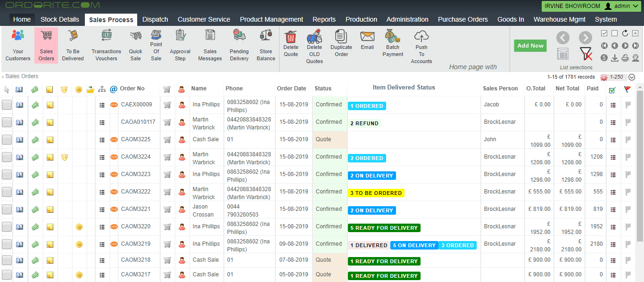Clear filters using the crossed funnel icon
The image size is (644, 282).
click(586, 54)
